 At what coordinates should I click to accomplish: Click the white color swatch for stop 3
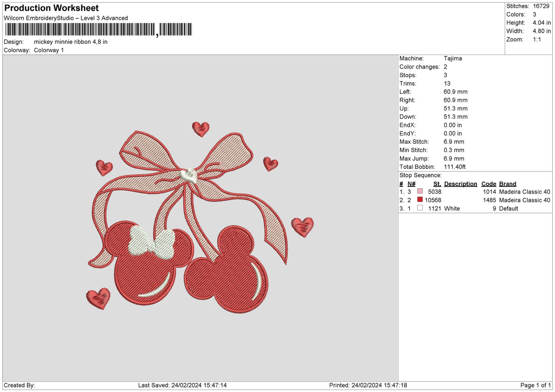[x=420, y=208]
